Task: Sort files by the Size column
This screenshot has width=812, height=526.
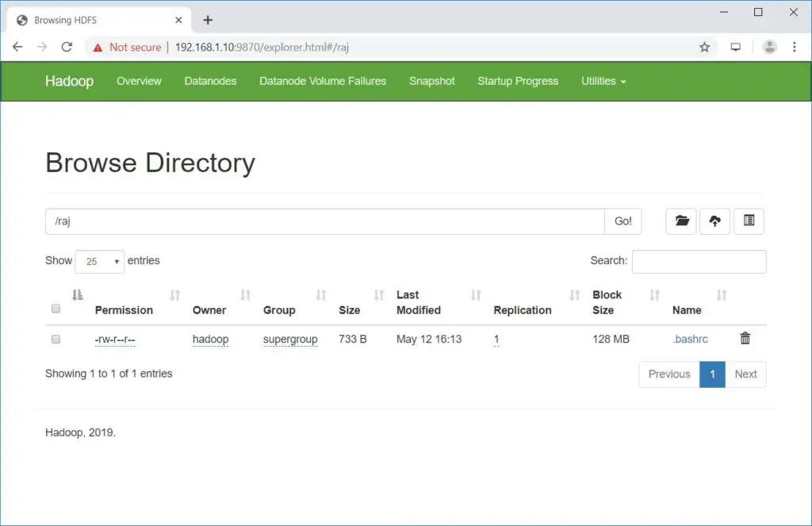Action: 349,309
